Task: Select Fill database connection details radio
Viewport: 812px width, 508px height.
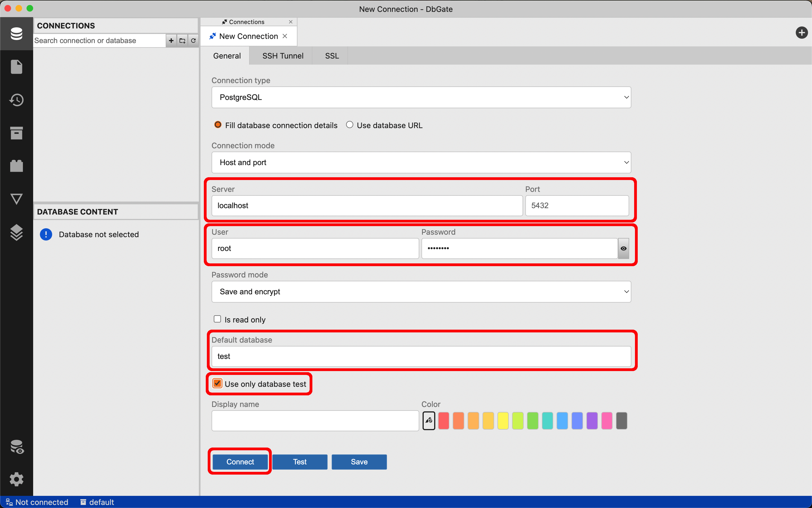Action: point(218,125)
